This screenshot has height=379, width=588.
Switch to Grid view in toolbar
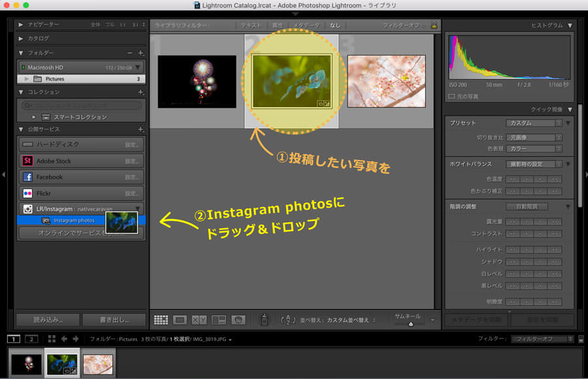point(161,320)
